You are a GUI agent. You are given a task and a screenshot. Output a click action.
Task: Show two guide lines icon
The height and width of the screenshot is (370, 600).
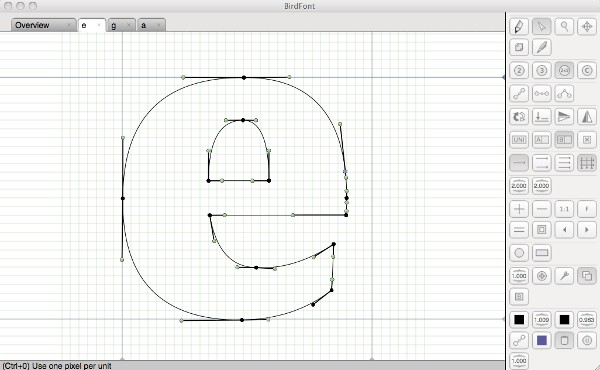point(541,163)
